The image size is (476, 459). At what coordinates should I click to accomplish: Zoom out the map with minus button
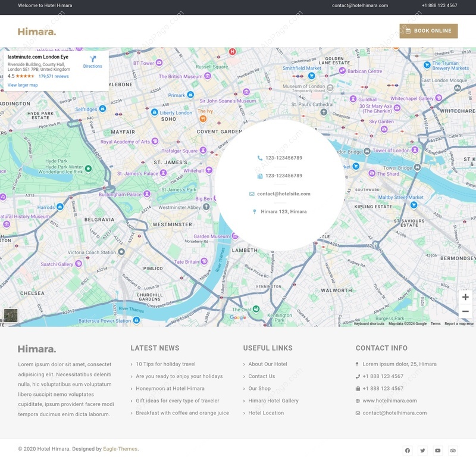pos(465,311)
